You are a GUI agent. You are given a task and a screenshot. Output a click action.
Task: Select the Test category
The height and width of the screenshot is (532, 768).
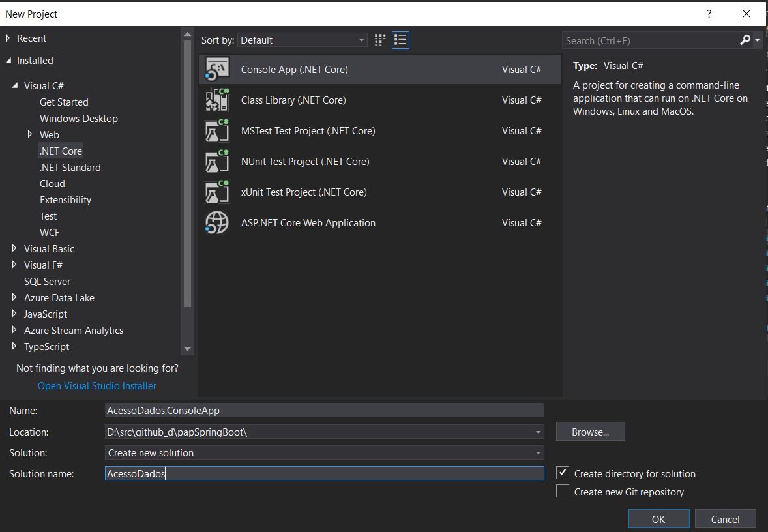(48, 216)
